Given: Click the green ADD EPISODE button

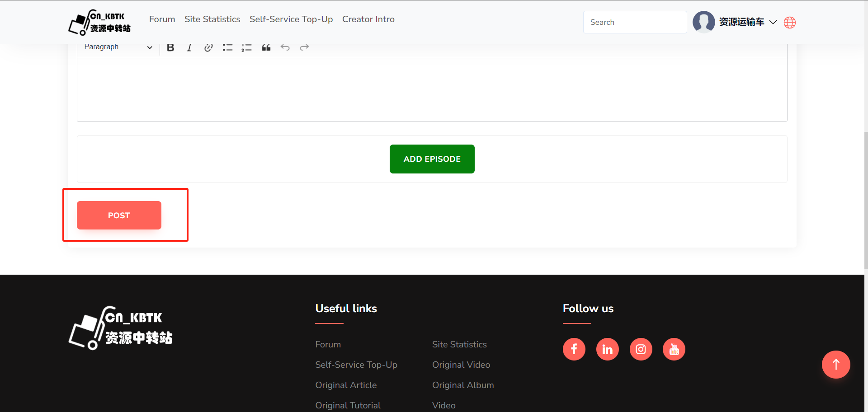Looking at the screenshot, I should 432,159.
